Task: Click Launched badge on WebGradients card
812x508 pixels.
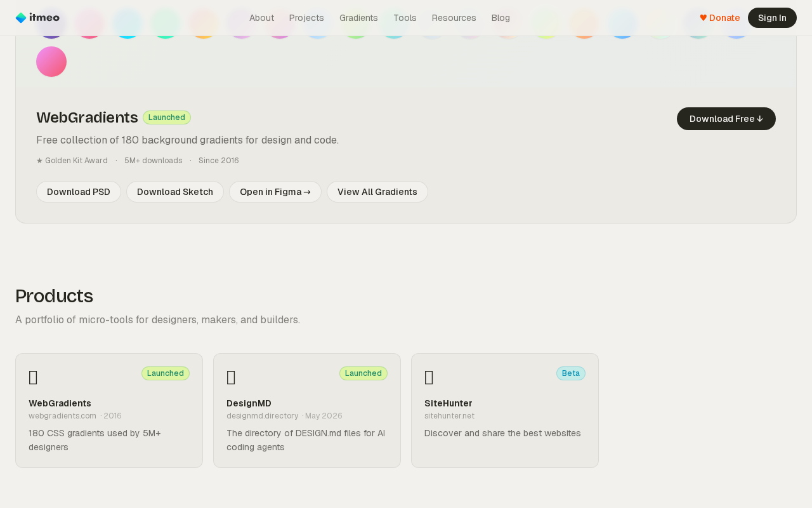Action: coord(166,373)
